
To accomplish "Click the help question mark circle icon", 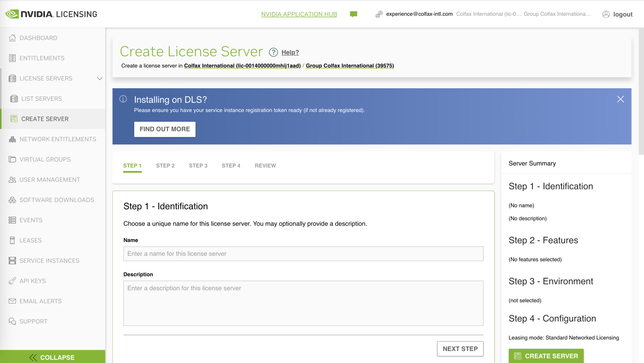I will (x=273, y=52).
